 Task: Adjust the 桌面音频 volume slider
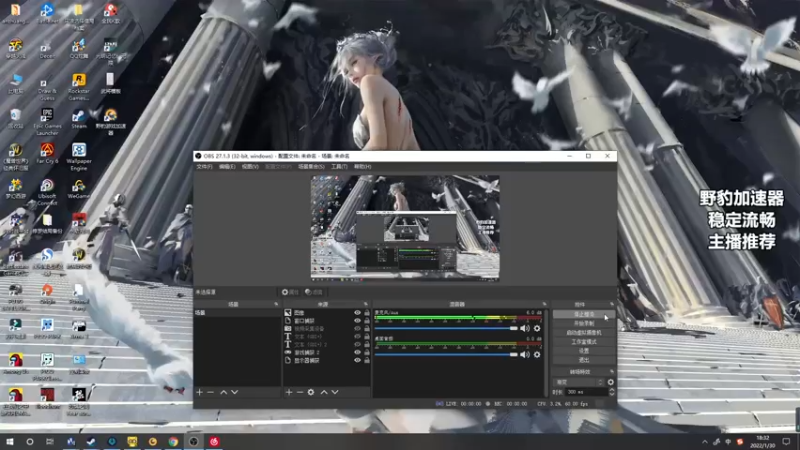(x=446, y=355)
